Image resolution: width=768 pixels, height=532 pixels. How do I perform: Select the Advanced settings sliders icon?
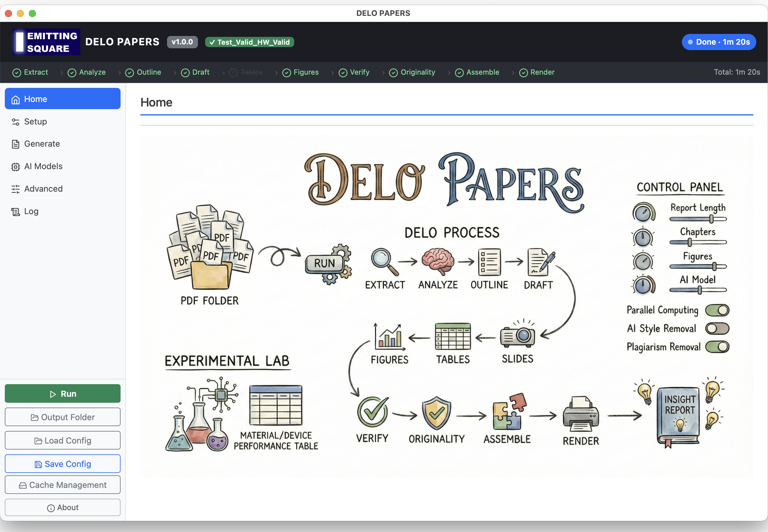(x=16, y=189)
